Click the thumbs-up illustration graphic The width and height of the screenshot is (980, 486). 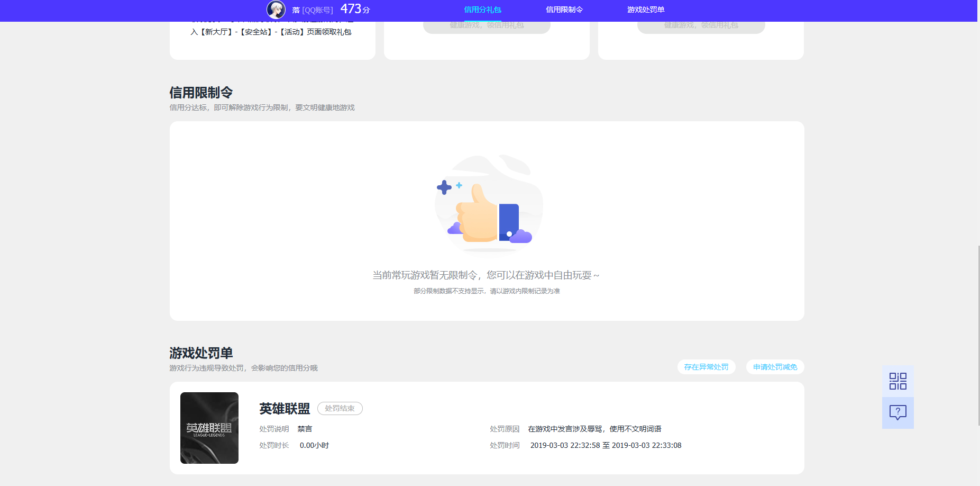point(488,205)
